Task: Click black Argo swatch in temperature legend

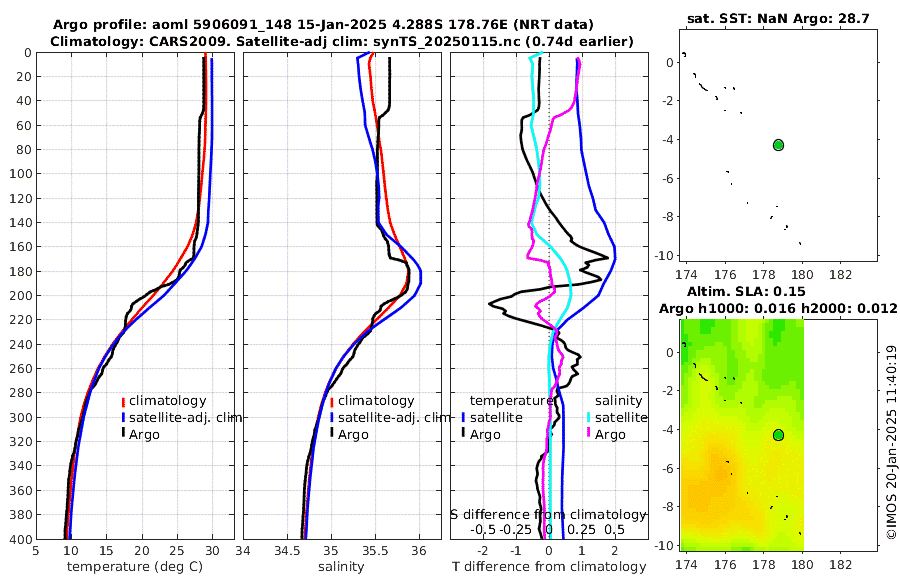Action: pyautogui.click(x=123, y=434)
